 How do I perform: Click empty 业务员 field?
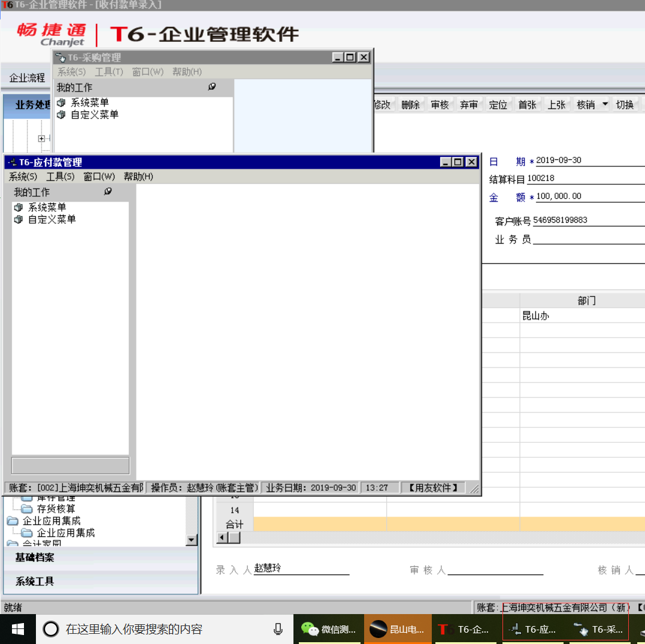click(589, 239)
